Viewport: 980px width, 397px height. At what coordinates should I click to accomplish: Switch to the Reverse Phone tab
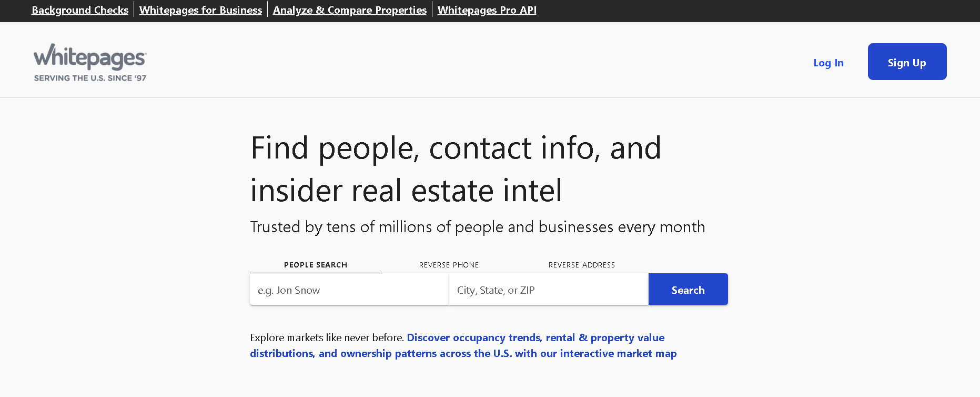pos(449,265)
